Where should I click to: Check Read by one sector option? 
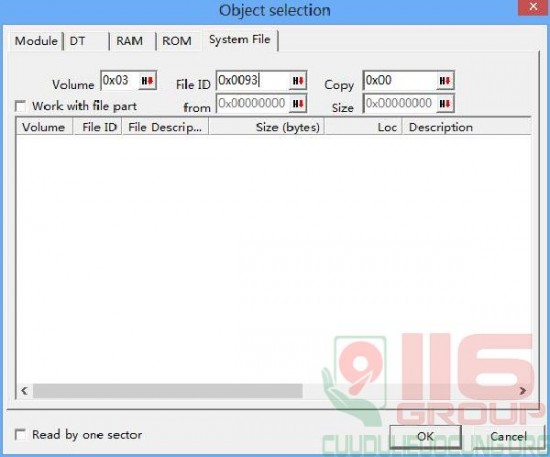[20, 435]
